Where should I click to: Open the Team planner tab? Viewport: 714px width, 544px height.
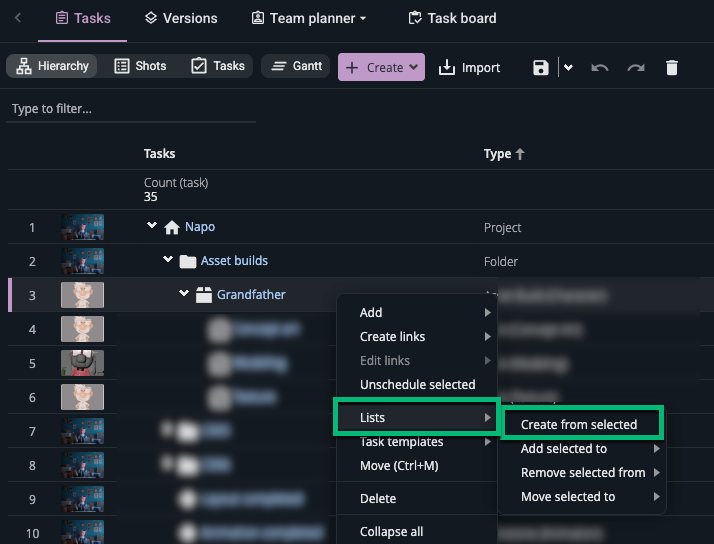[304, 18]
